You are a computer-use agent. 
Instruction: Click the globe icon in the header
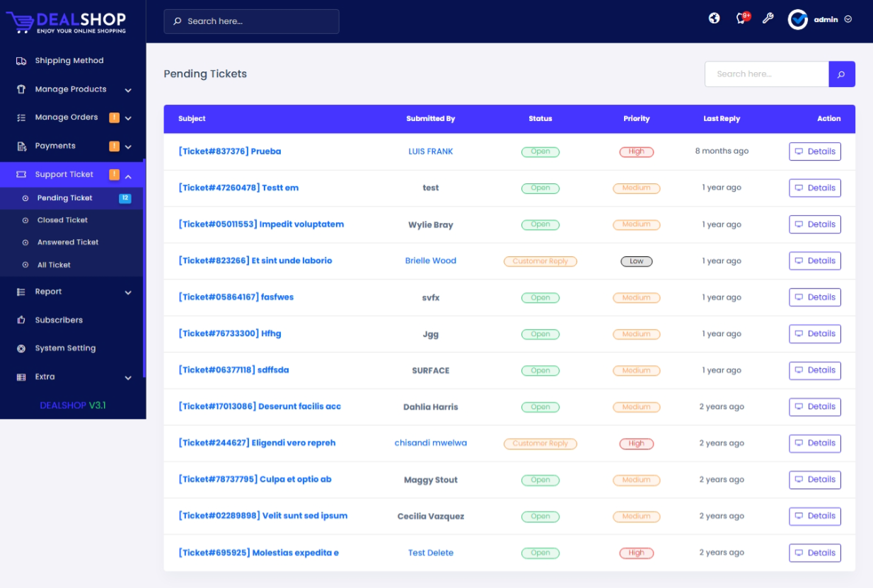(715, 18)
